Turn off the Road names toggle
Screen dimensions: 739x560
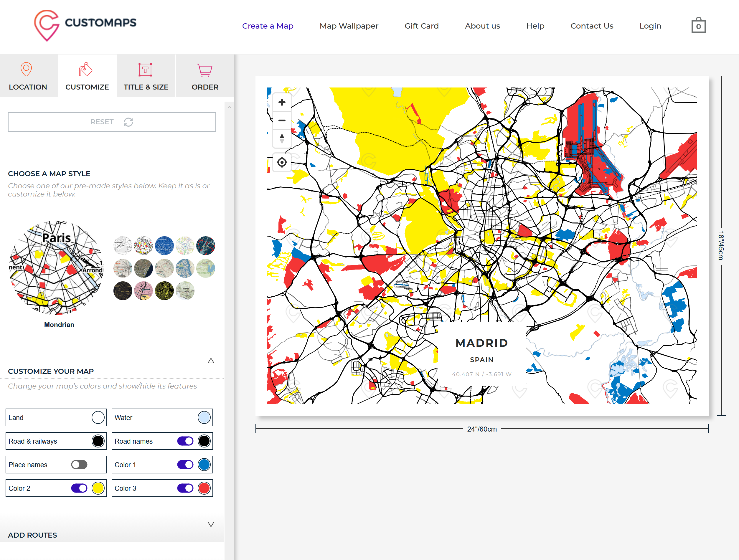(x=185, y=441)
